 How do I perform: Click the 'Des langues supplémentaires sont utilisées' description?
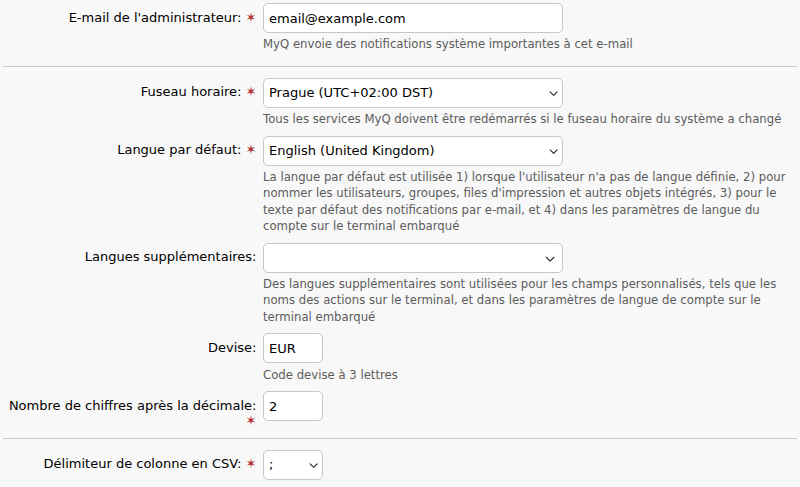tap(519, 300)
